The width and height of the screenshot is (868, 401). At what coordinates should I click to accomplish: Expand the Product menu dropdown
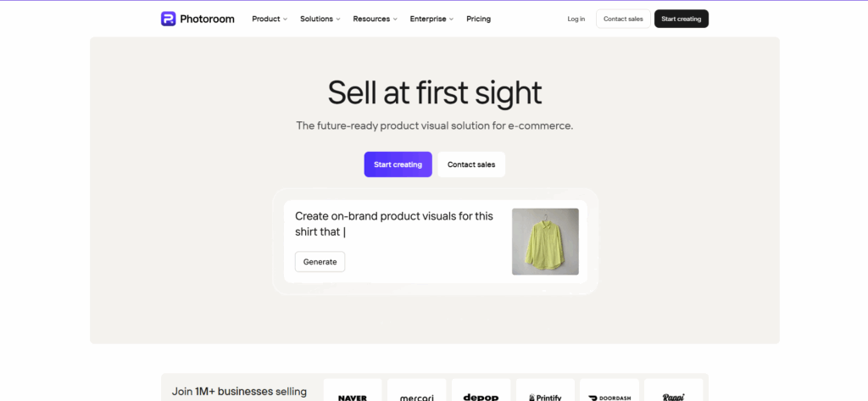pos(270,19)
